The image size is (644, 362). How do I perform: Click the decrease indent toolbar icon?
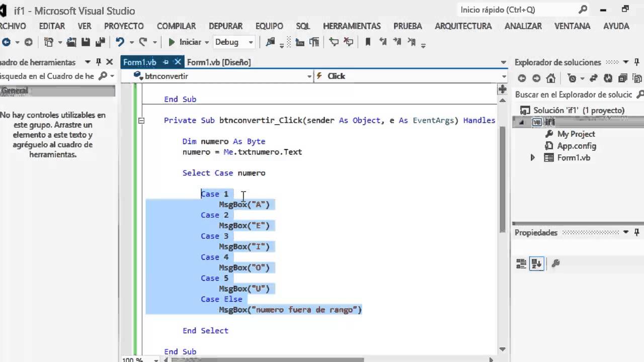point(300,42)
